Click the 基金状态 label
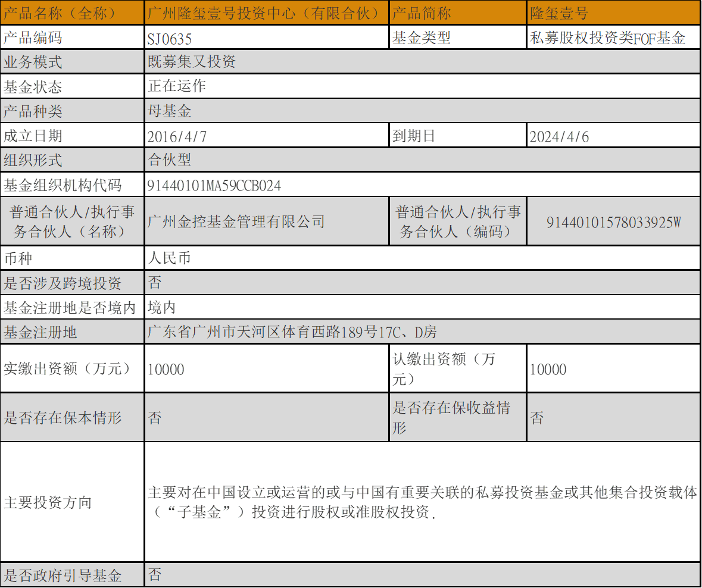This screenshot has height=588, width=702. 33,87
